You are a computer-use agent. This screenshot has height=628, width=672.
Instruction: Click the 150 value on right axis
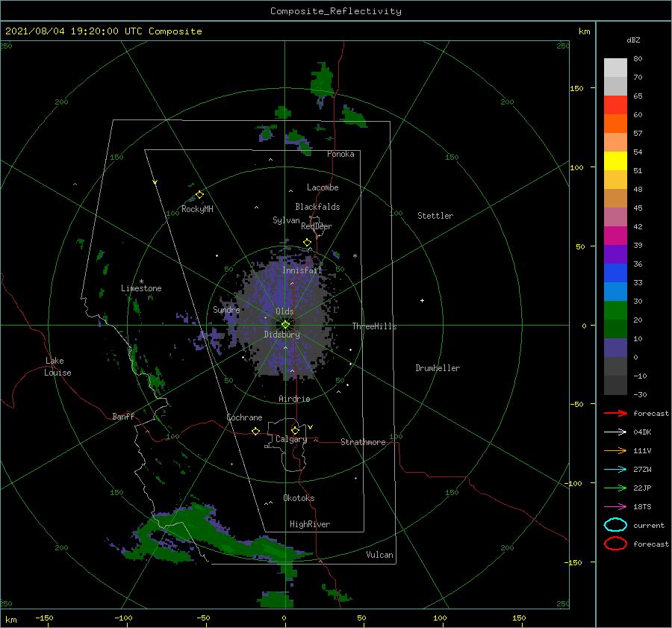(577, 88)
